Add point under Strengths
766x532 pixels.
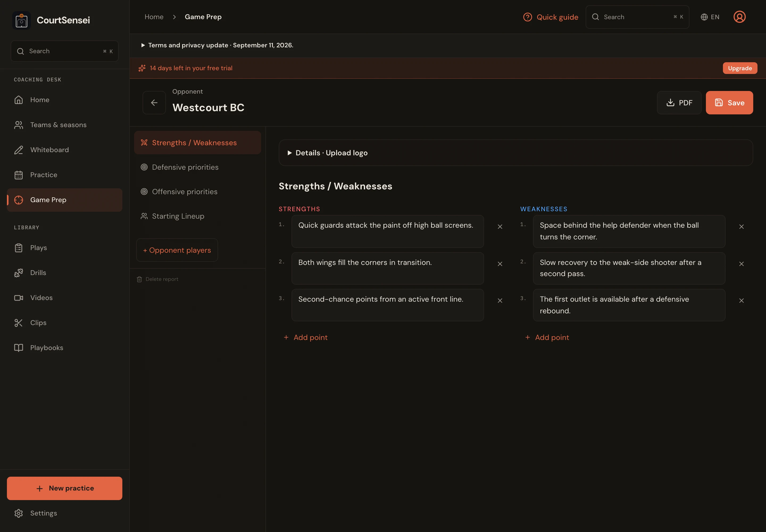coord(306,337)
